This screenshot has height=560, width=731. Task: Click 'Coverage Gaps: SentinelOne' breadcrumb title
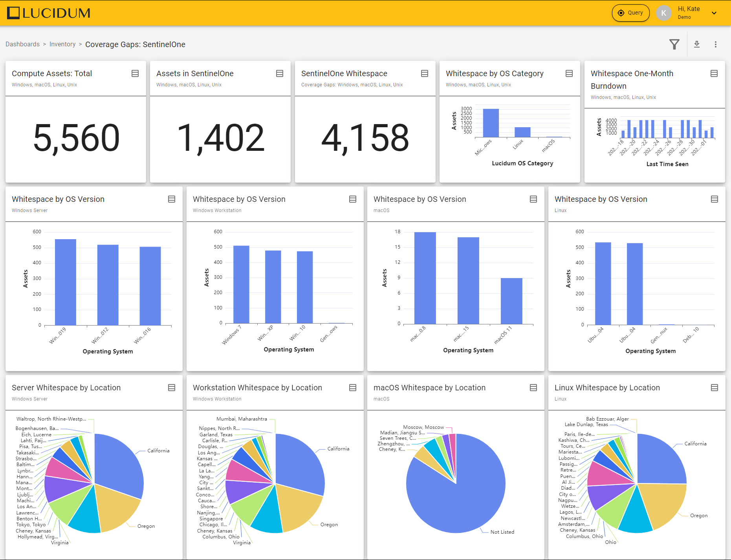[x=135, y=44]
